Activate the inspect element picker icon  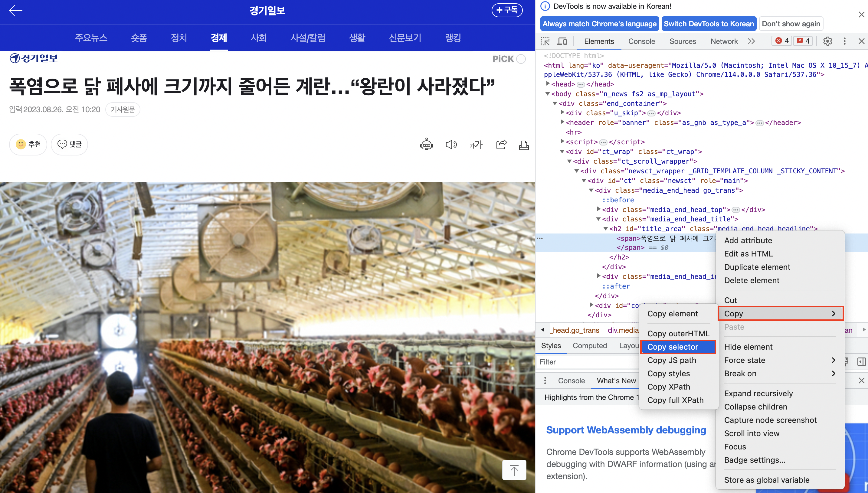point(545,41)
